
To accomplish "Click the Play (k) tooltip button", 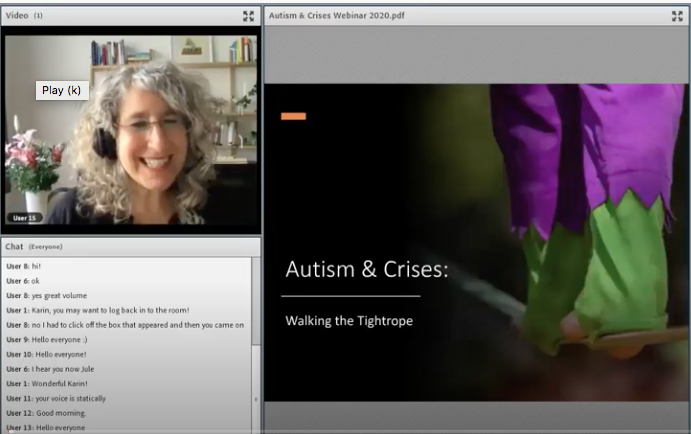I will (x=62, y=90).
